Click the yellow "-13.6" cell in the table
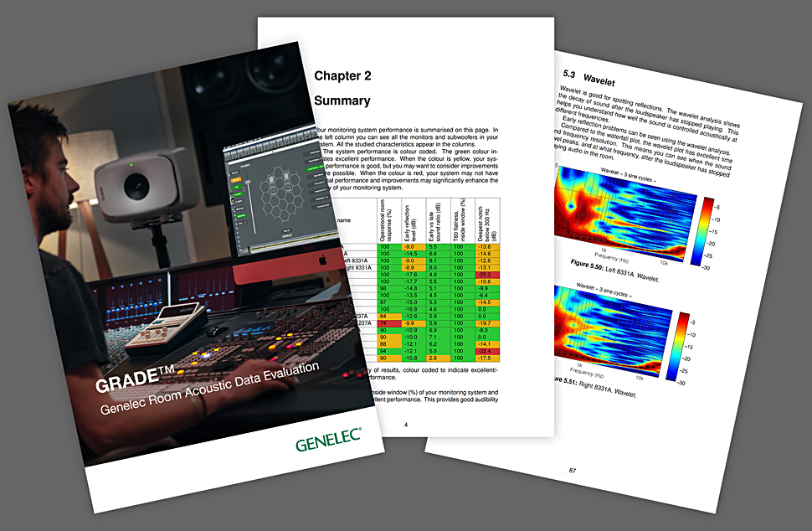Screen dimensions: 812x531 (x=487, y=247)
